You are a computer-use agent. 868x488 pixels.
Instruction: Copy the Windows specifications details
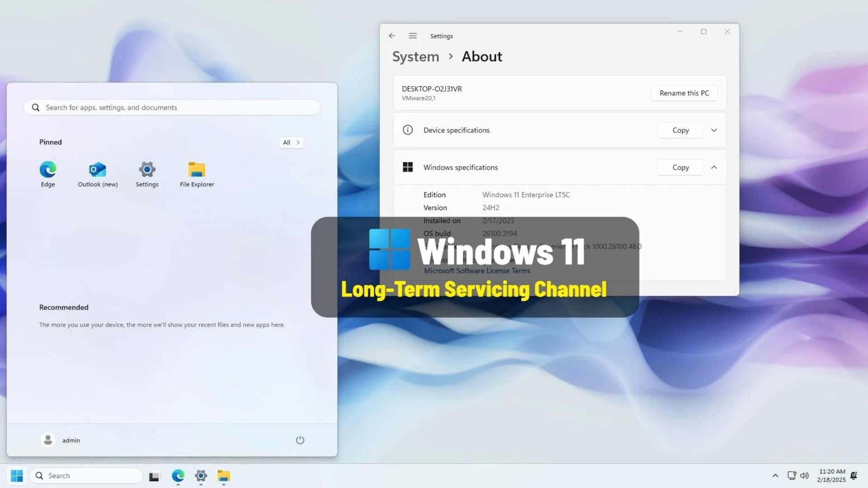[680, 167]
